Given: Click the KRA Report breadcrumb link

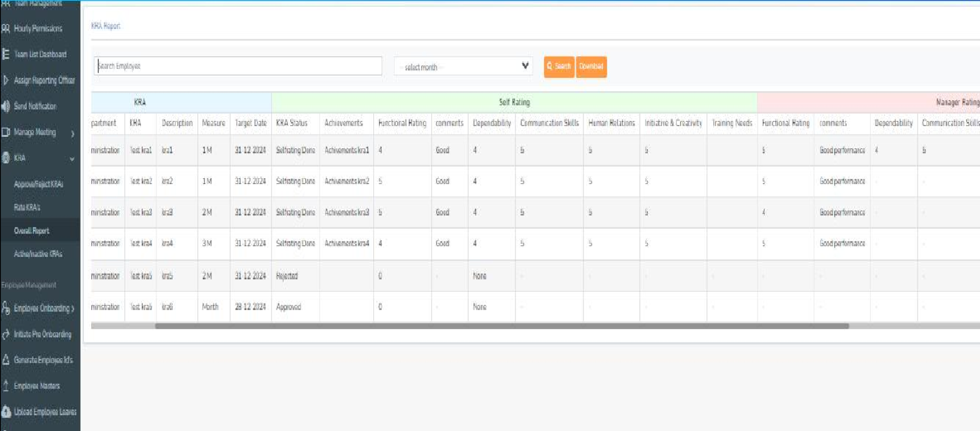Looking at the screenshot, I should click(x=106, y=26).
